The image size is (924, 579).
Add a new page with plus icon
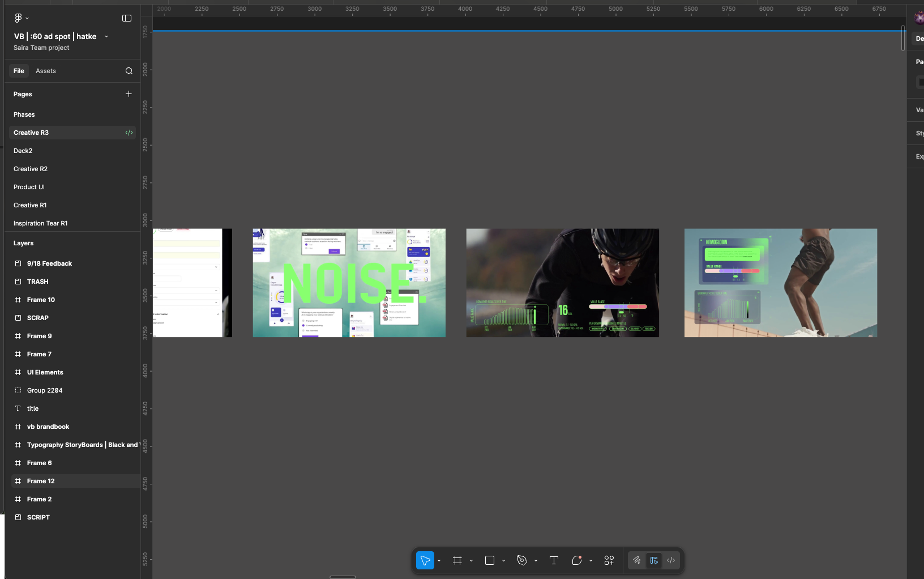[129, 94]
